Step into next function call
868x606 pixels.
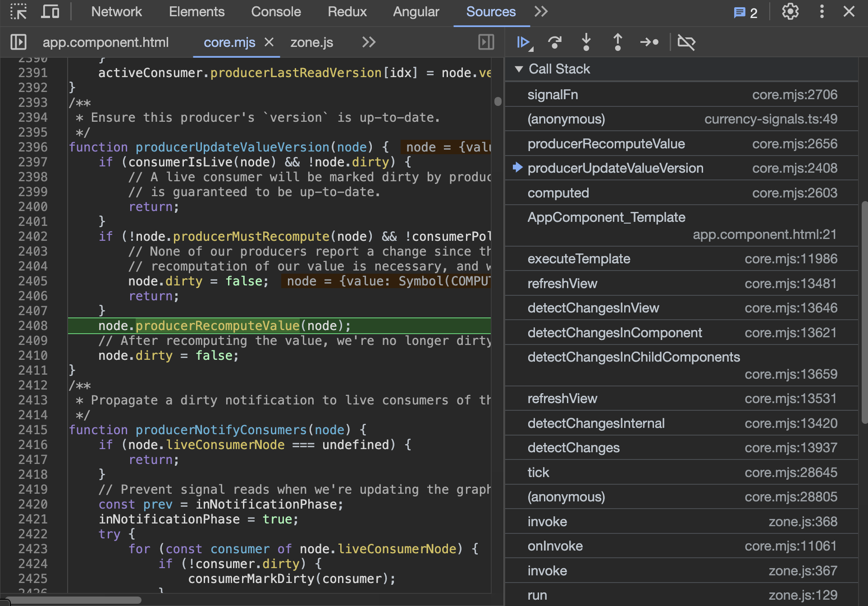coord(586,42)
